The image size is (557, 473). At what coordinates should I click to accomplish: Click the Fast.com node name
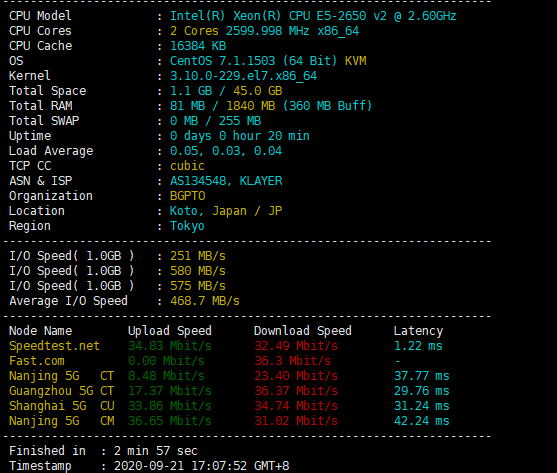pyautogui.click(x=37, y=361)
